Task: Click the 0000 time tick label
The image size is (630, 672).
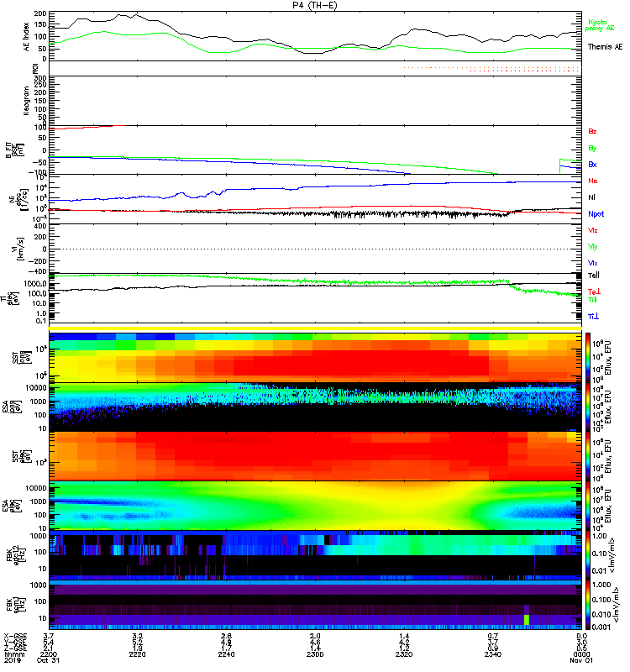Action: pos(581,654)
